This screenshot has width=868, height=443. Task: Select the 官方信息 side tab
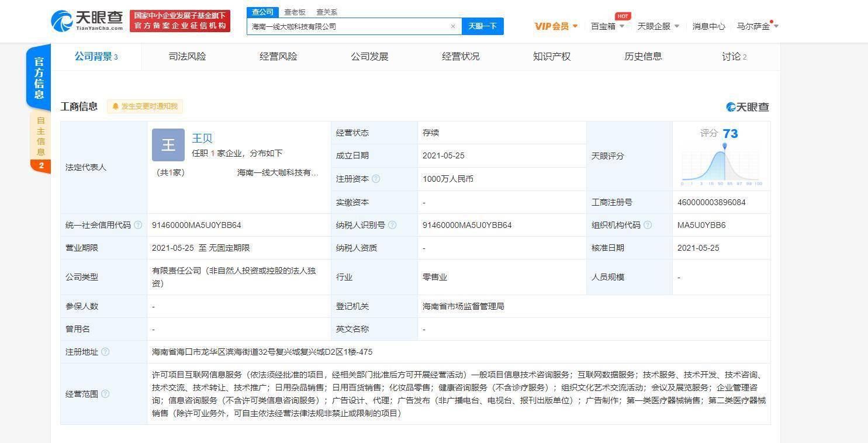click(x=39, y=78)
